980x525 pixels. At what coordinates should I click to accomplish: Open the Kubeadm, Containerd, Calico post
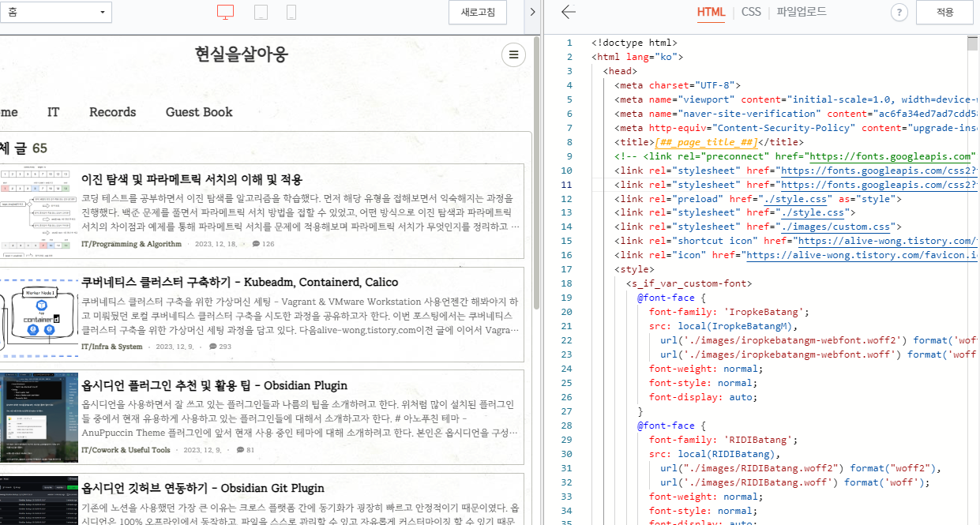point(239,282)
